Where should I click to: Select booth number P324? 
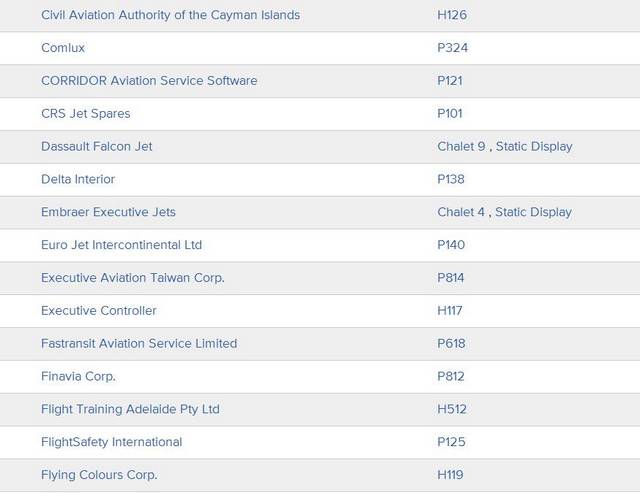pyautogui.click(x=452, y=48)
